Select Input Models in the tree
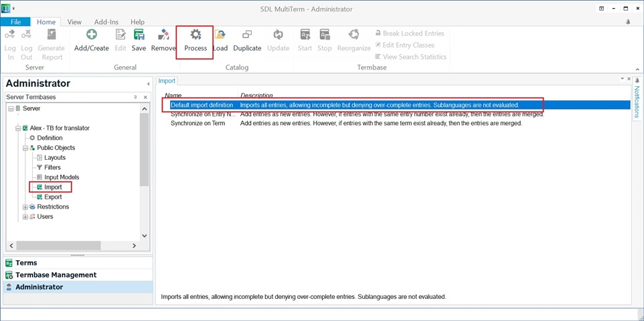 (x=62, y=177)
